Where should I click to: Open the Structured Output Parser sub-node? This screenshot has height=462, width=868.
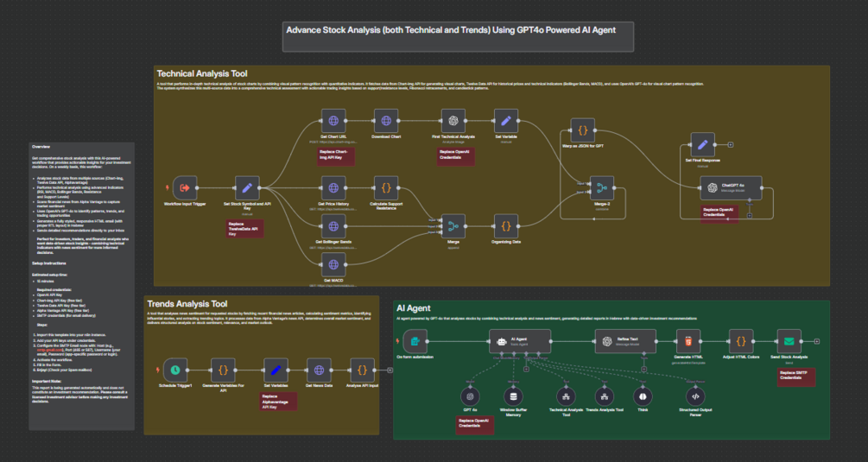(x=695, y=396)
